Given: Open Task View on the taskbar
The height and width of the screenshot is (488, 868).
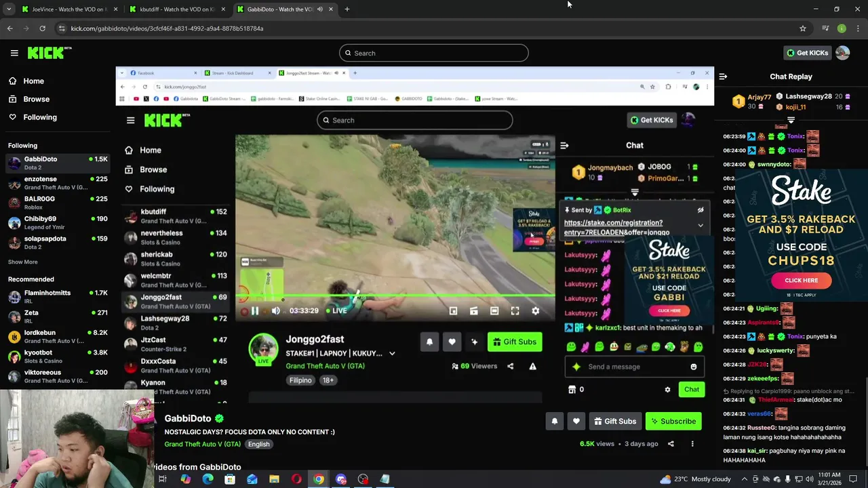Looking at the screenshot, I should (163, 479).
